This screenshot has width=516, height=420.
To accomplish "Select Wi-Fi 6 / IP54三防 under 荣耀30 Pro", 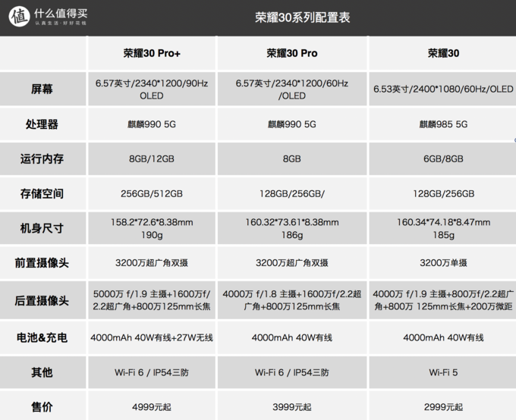I will click(x=292, y=373).
